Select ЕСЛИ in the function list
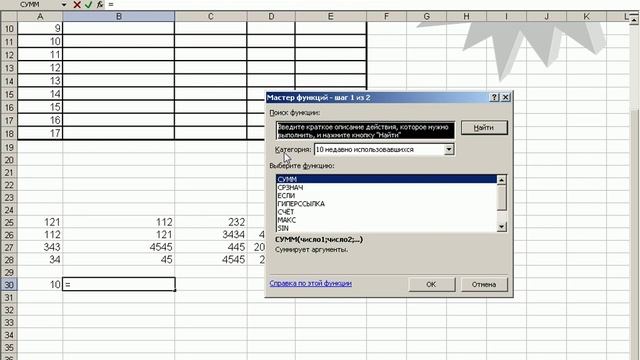 [x=386, y=196]
